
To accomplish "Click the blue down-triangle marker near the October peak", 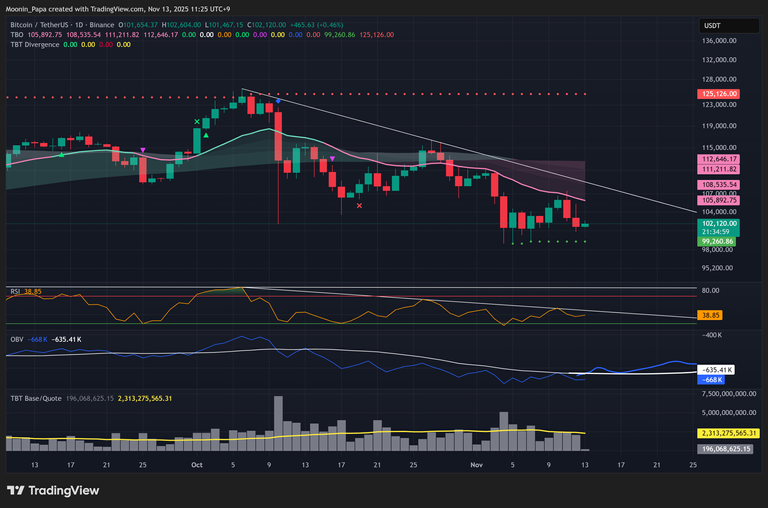I will pyautogui.click(x=279, y=101).
